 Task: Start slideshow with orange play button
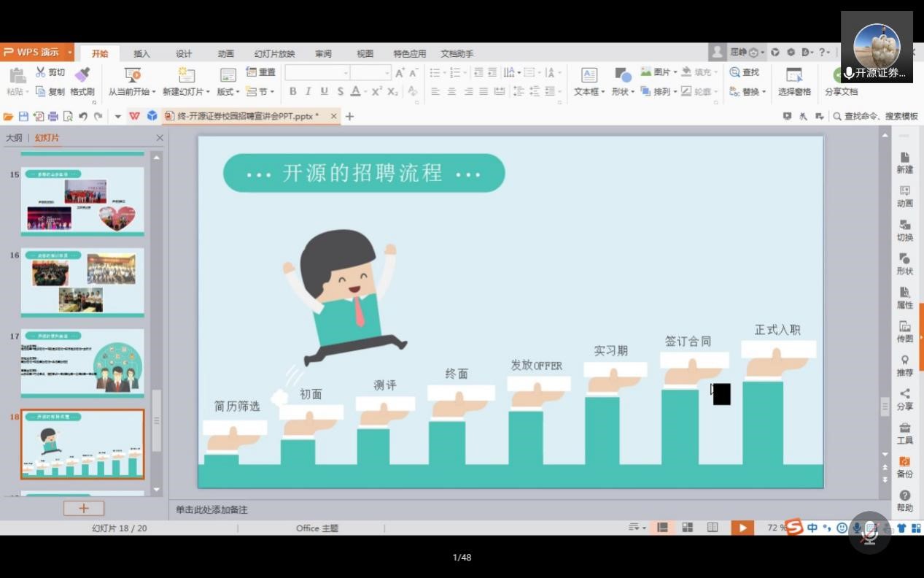click(742, 528)
